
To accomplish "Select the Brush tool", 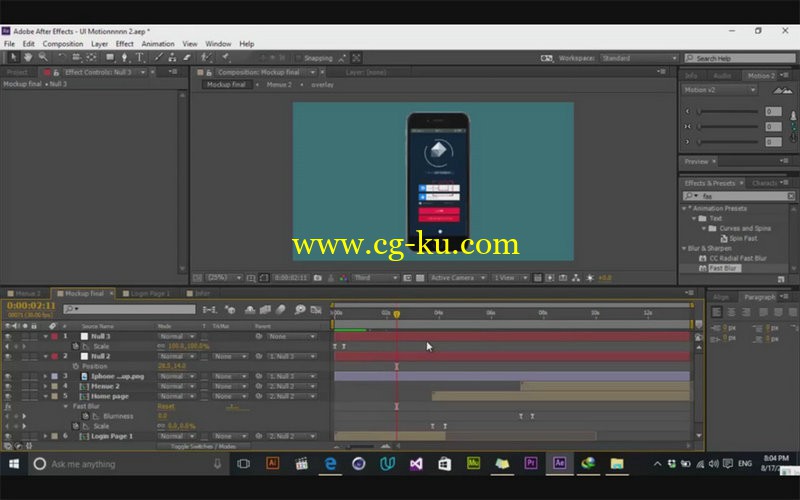I will (159, 57).
